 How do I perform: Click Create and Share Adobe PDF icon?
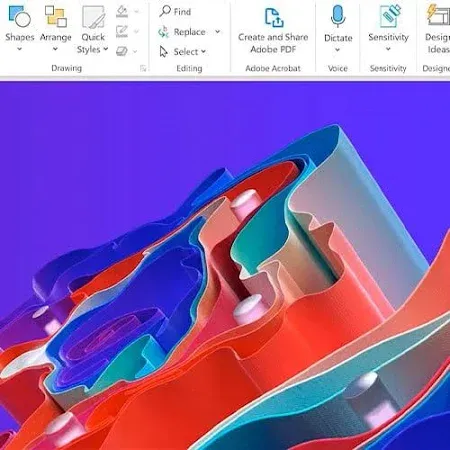(x=274, y=17)
